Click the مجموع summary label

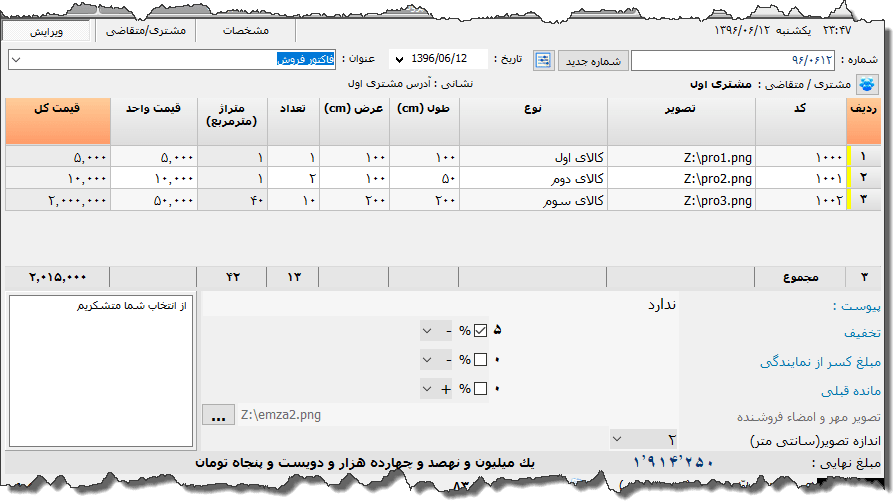coord(801,277)
